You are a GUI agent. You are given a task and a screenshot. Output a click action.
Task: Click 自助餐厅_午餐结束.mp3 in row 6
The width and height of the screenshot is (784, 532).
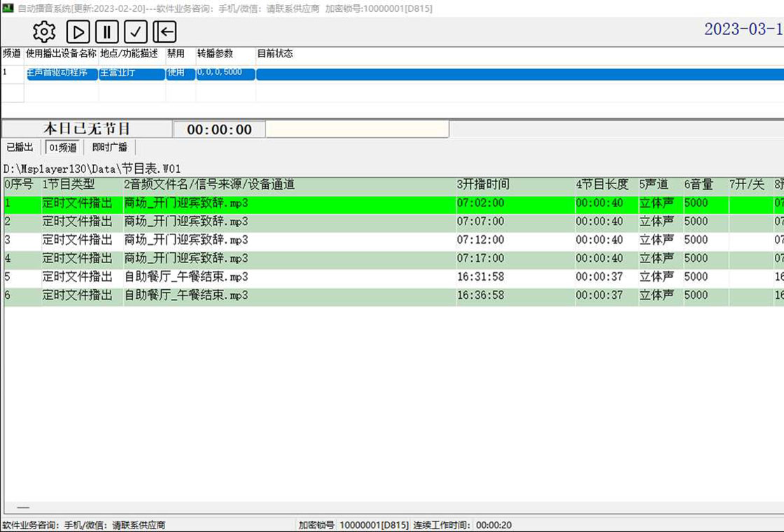pos(186,295)
